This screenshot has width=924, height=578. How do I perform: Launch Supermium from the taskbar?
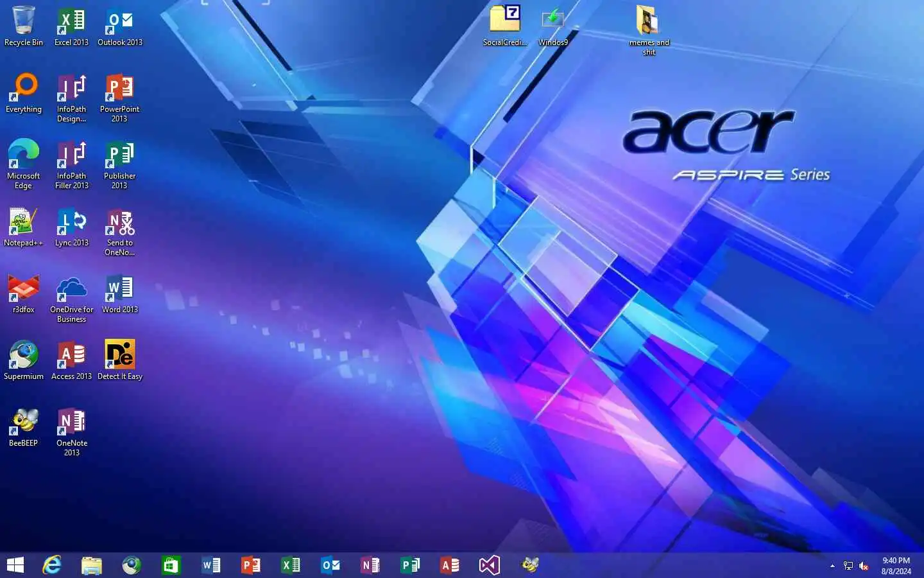[x=132, y=565]
